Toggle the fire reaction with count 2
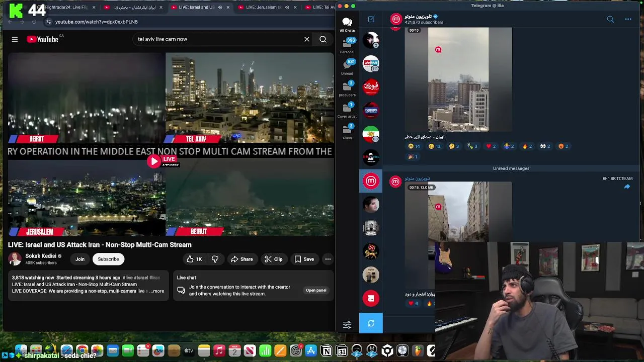 [527, 146]
